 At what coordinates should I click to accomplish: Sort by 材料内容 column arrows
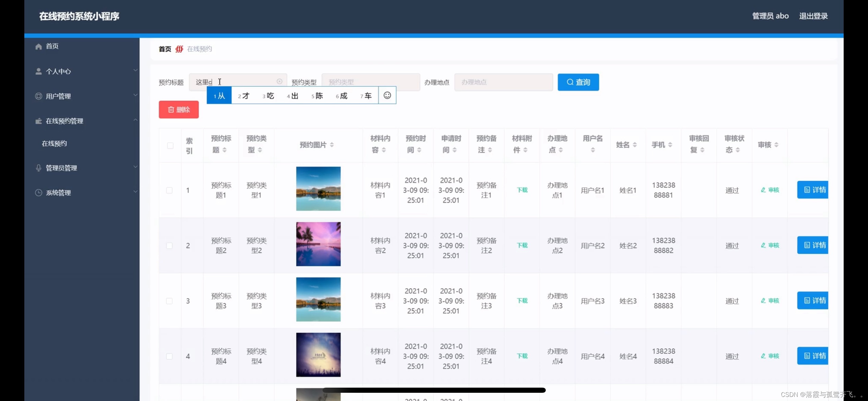coord(384,150)
